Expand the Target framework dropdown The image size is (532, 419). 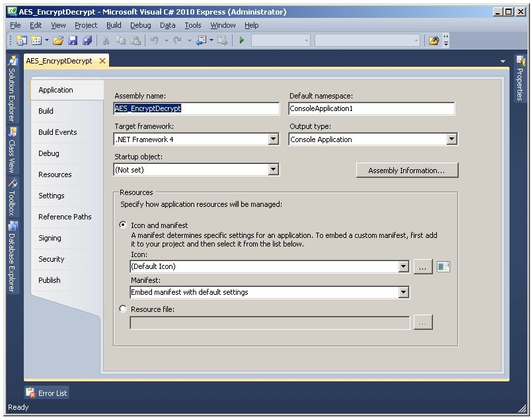click(274, 139)
